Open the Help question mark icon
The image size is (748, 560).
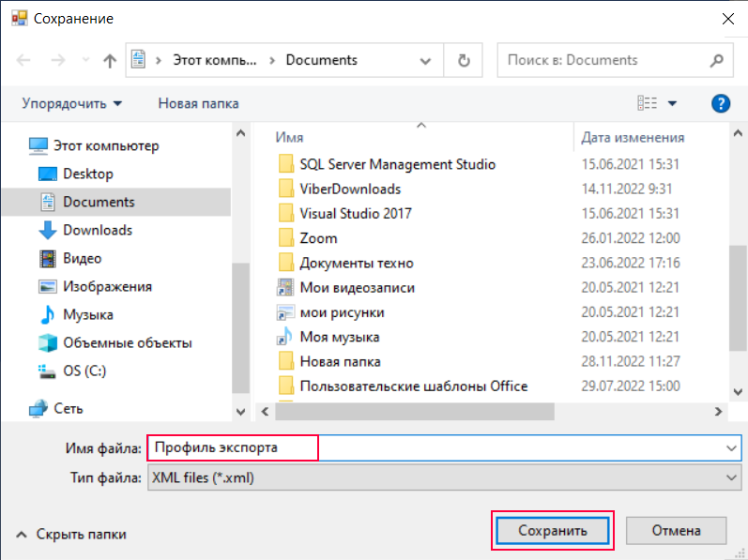click(721, 103)
